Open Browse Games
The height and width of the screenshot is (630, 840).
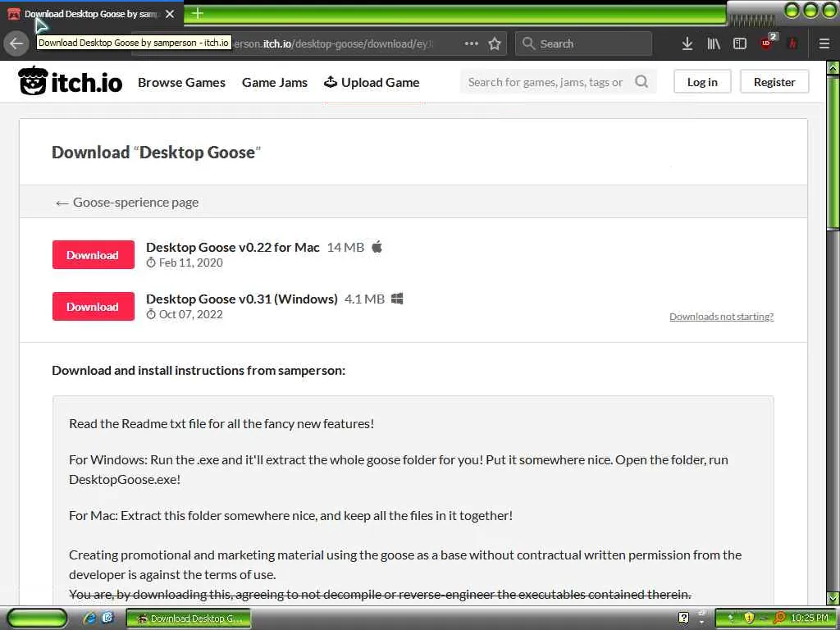(x=181, y=83)
